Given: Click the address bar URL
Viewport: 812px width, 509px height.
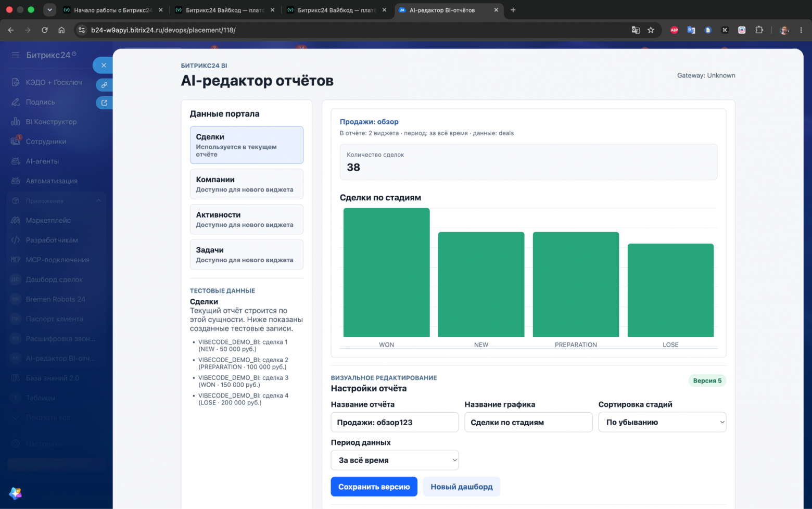Looking at the screenshot, I should click(163, 30).
